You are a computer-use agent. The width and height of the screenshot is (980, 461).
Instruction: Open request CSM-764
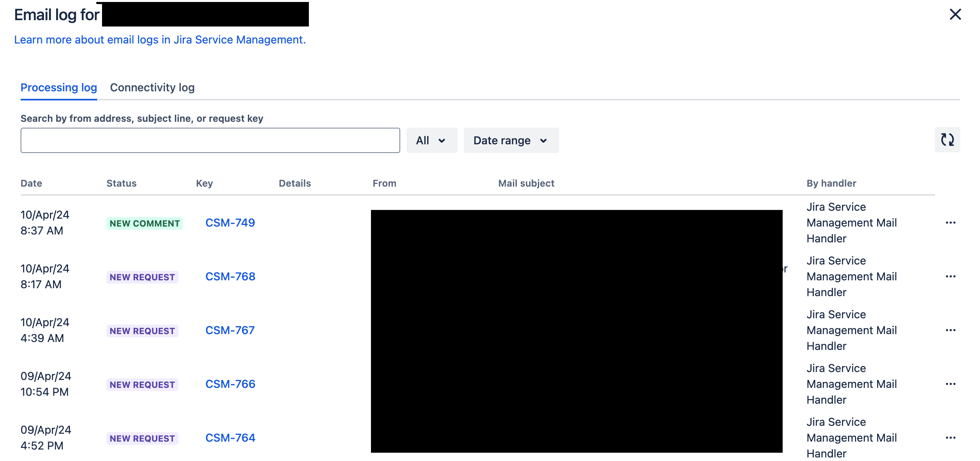tap(230, 438)
